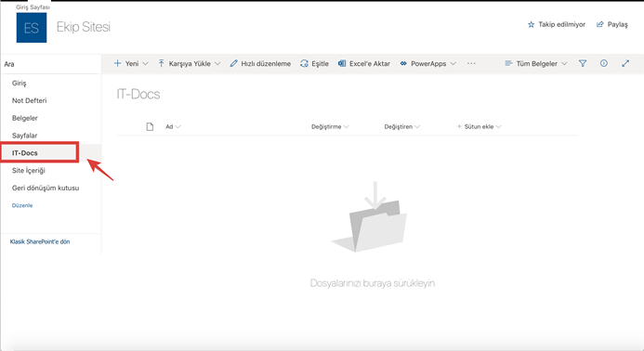Go to Giriş in the left navigation
Screen dimensions: 644x351
pyautogui.click(x=19, y=83)
